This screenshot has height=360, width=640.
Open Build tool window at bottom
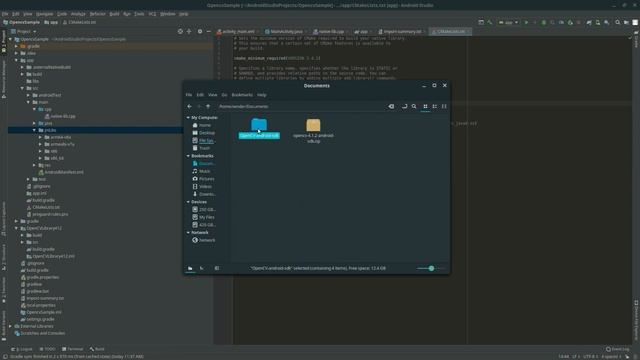[97, 349]
